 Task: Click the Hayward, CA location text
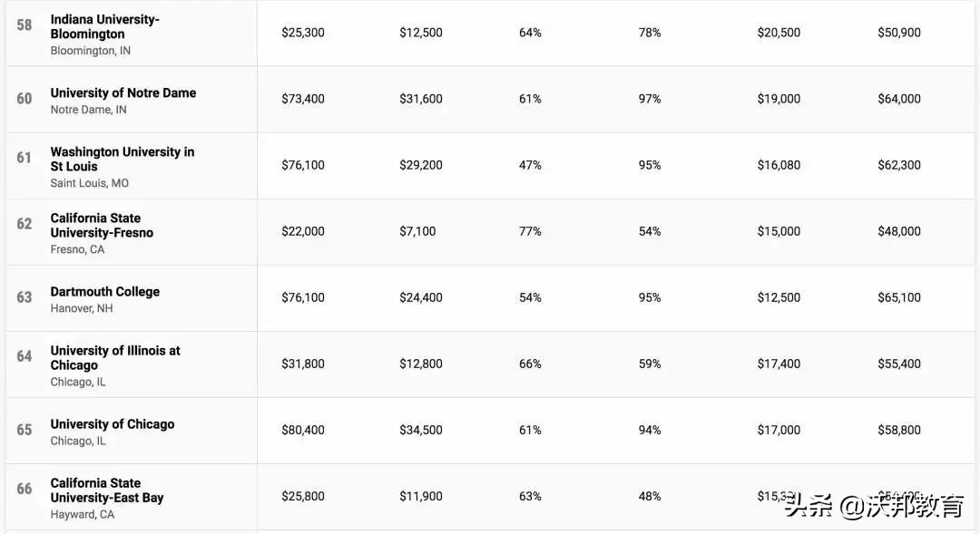pos(83,514)
